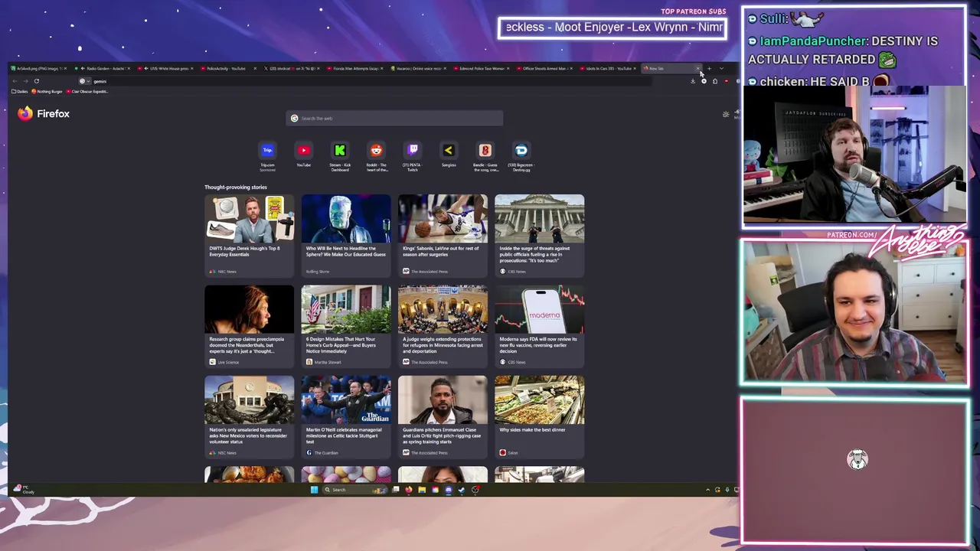980x551 pixels.
Task: Open the preeclampsia Neanderthals research story
Action: point(249,326)
